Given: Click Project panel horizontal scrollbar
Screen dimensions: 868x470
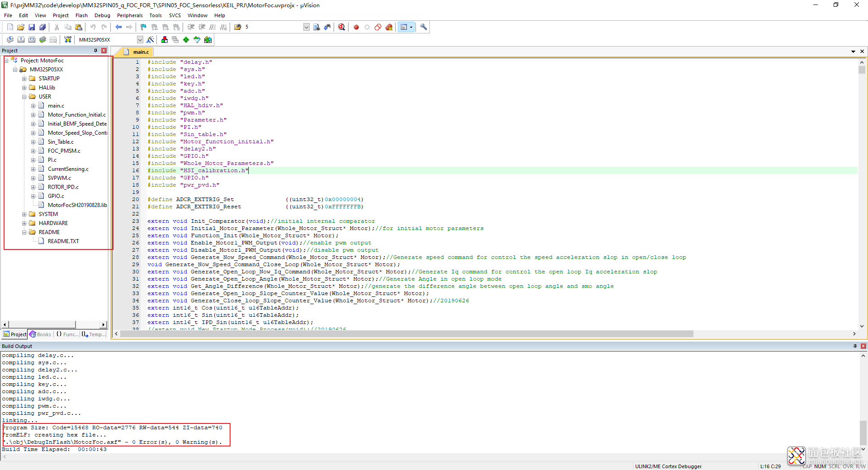Looking at the screenshot, I should (x=42, y=324).
